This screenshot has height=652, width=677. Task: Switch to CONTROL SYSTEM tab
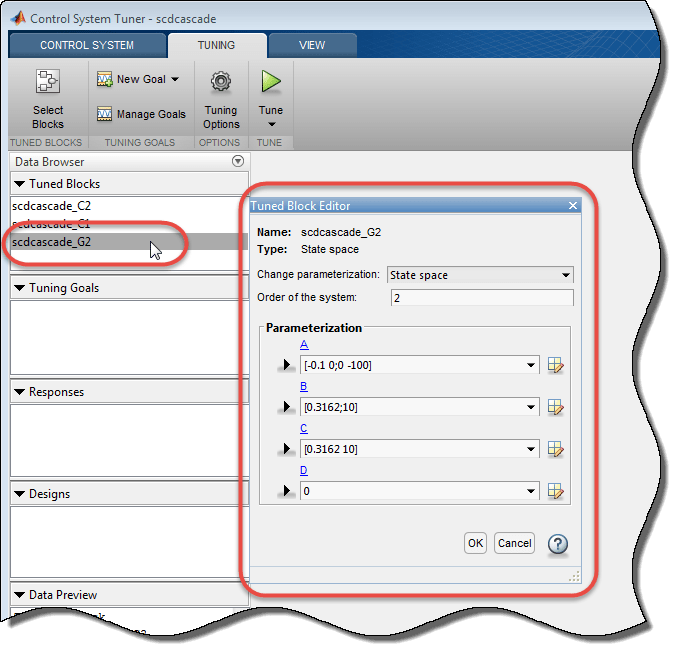(x=87, y=45)
